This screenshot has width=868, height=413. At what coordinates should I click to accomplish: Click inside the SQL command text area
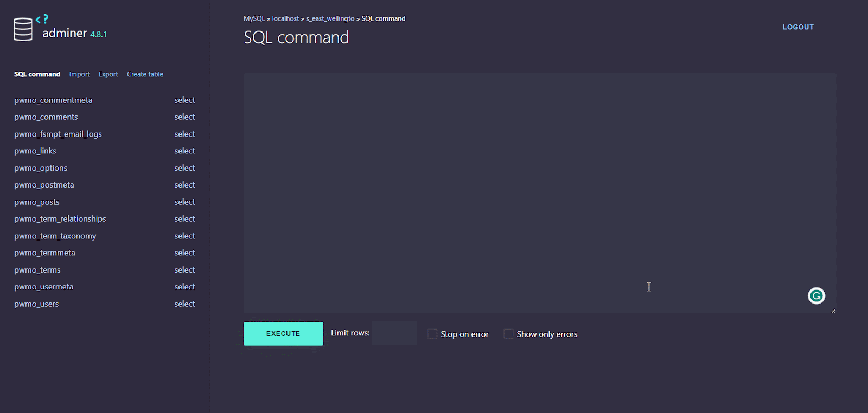pos(540,193)
